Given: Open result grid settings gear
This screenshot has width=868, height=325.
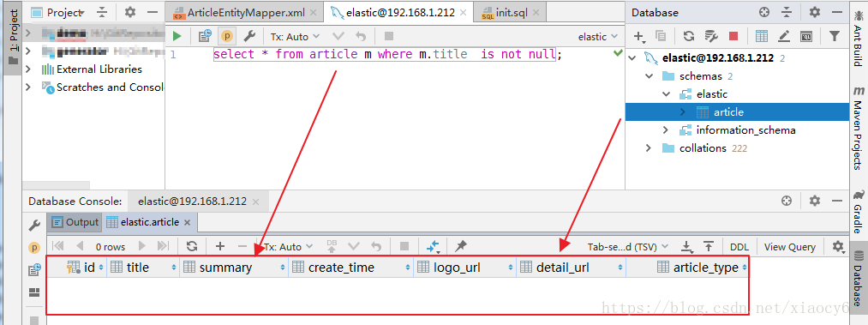Looking at the screenshot, I should coord(839,246).
